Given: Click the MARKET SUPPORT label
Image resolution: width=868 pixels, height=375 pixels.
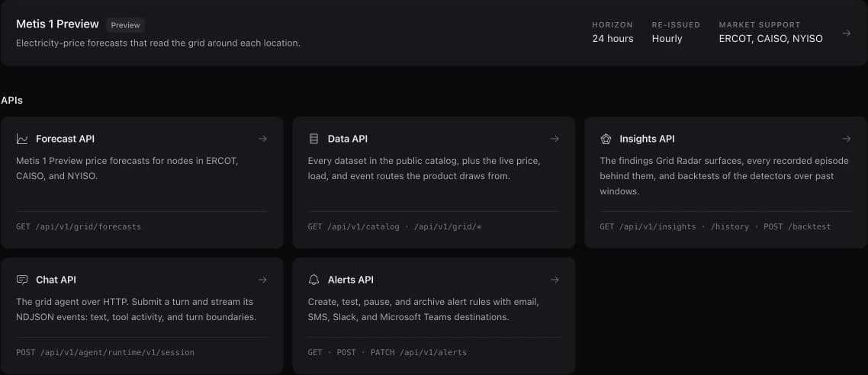Looking at the screenshot, I should (x=760, y=25).
